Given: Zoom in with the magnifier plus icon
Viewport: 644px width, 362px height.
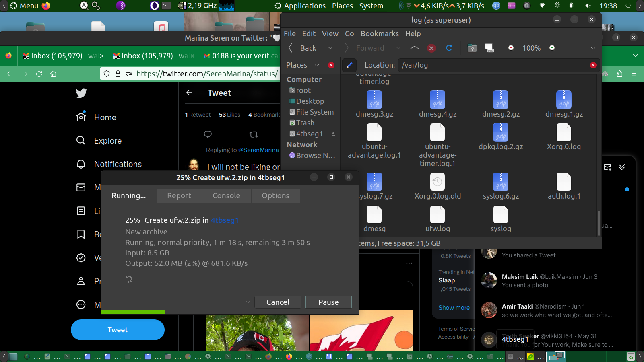Looking at the screenshot, I should pos(552,48).
